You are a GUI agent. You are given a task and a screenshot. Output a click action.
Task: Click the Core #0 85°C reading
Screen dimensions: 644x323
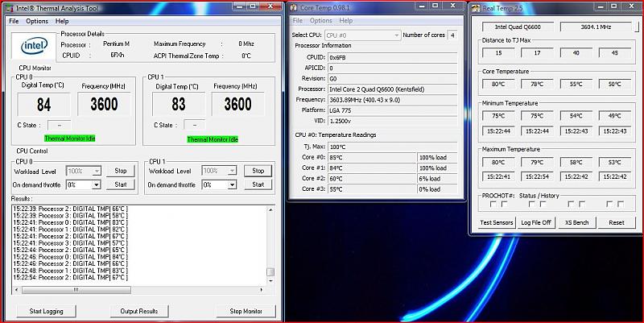372,157
